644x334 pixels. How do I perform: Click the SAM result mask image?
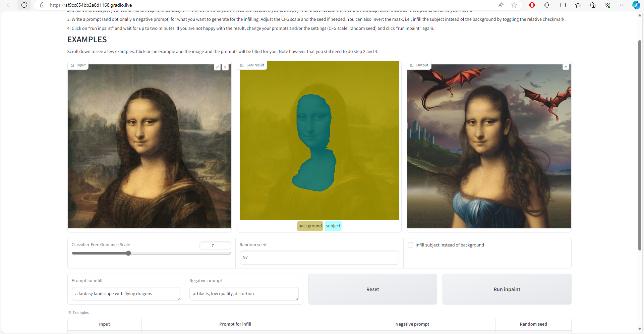coord(319,140)
